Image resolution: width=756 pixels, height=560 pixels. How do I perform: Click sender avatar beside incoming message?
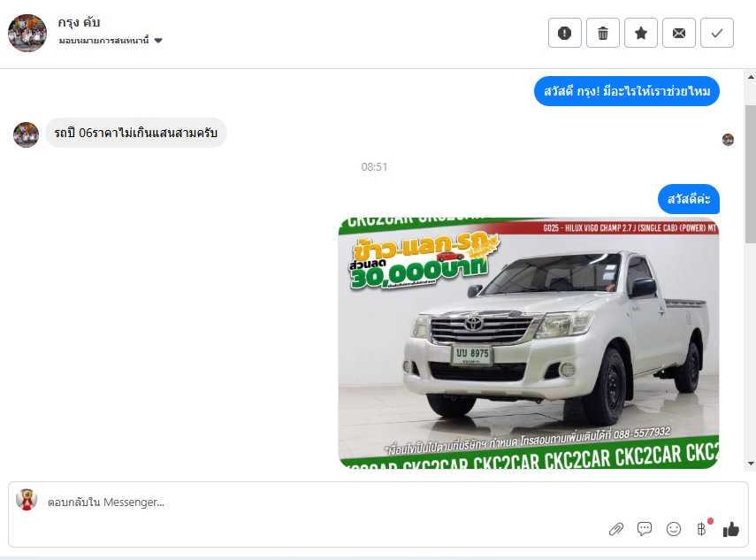point(26,134)
